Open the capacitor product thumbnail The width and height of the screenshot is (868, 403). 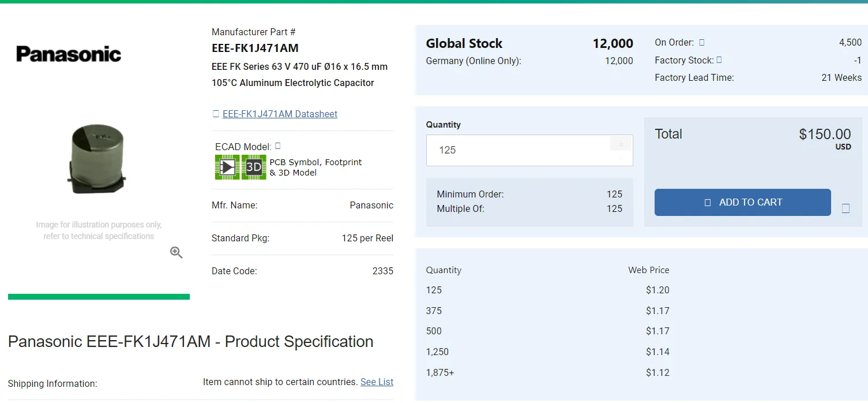click(x=98, y=160)
